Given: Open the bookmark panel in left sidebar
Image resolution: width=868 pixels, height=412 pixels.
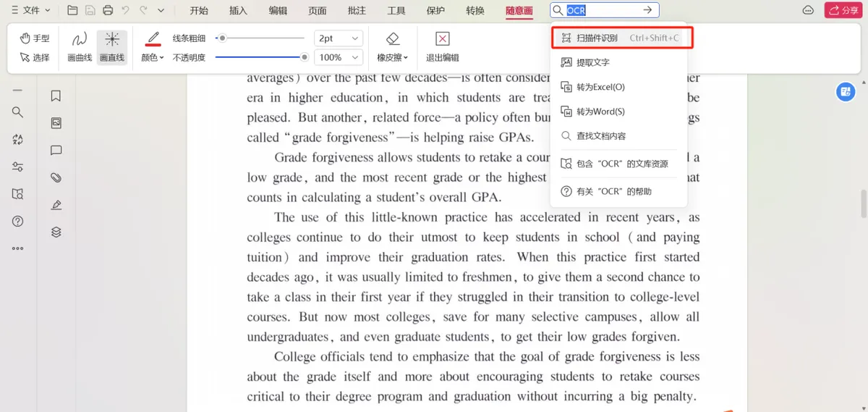Looking at the screenshot, I should point(56,96).
